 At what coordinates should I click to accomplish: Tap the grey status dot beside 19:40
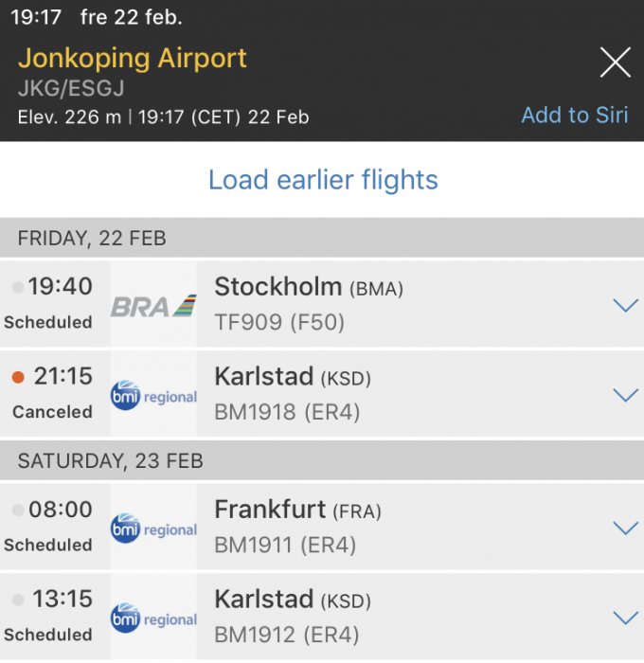click(x=17, y=287)
